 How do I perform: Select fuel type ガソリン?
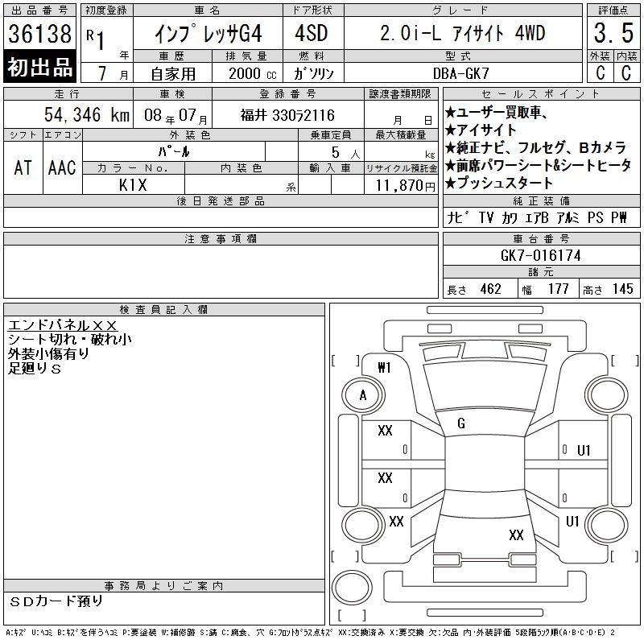(x=313, y=73)
